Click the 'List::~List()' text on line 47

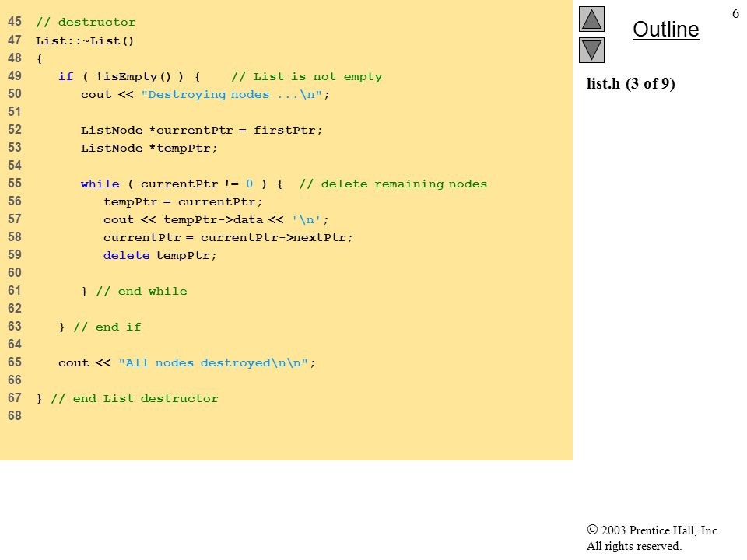85,40
